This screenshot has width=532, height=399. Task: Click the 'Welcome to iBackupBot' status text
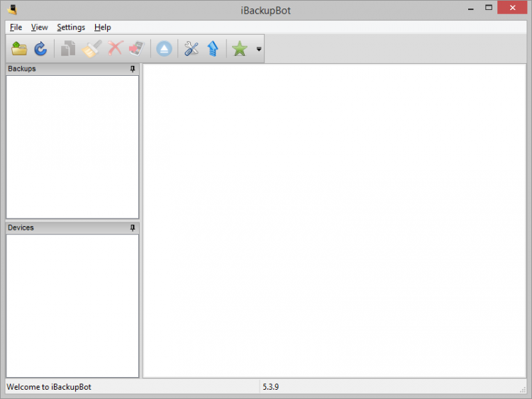[x=49, y=387]
